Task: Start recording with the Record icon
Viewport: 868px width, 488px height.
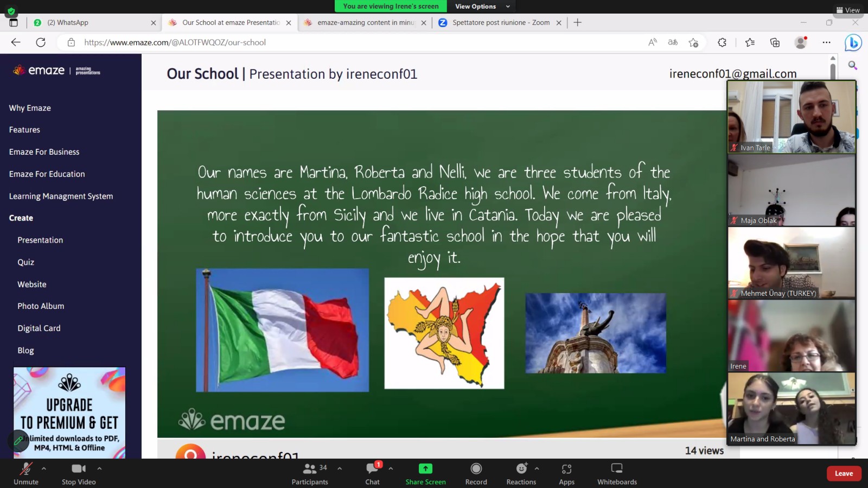Action: point(476,469)
